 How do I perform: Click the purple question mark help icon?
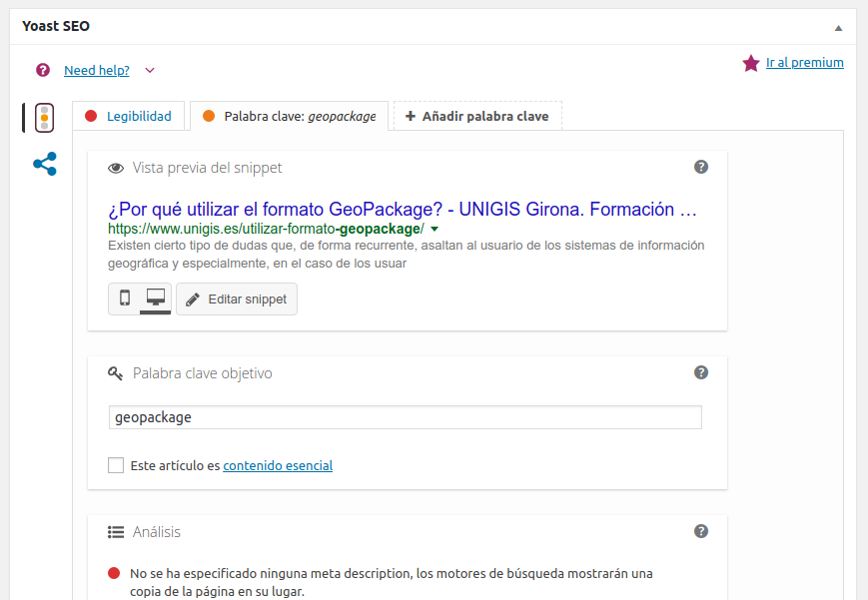tap(43, 70)
